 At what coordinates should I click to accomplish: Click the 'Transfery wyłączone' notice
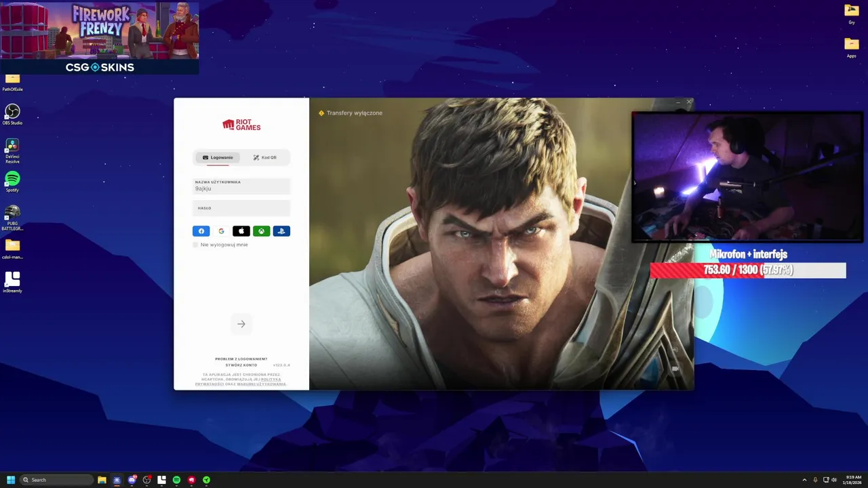(351, 113)
